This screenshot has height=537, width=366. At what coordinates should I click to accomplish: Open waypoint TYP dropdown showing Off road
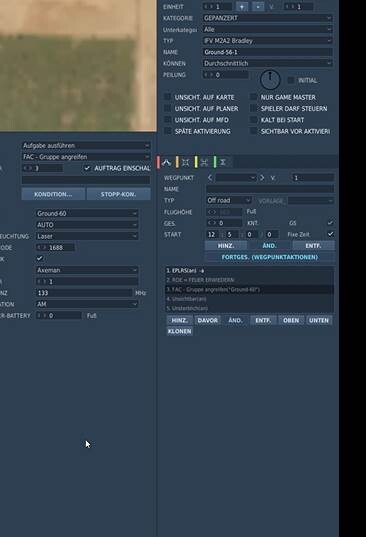(229, 200)
